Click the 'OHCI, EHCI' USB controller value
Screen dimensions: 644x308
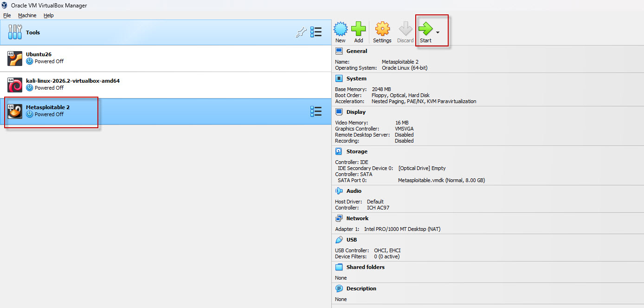pos(387,250)
